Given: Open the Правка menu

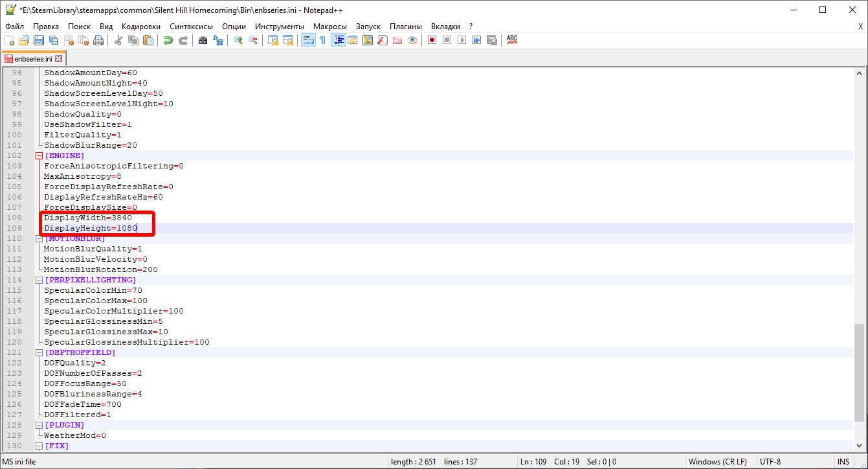Looking at the screenshot, I should [46, 27].
